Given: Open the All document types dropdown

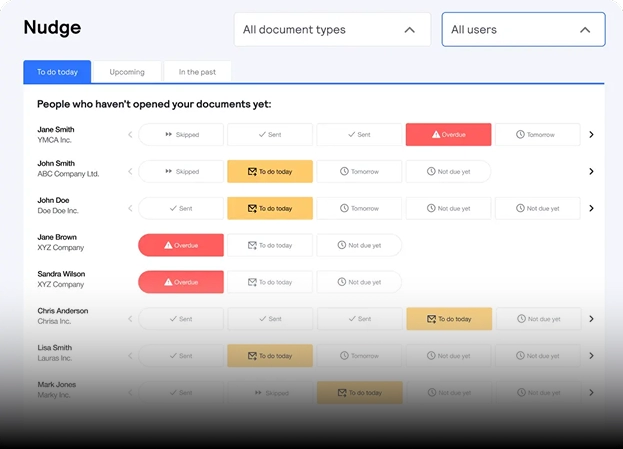Looking at the screenshot, I should point(332,30).
